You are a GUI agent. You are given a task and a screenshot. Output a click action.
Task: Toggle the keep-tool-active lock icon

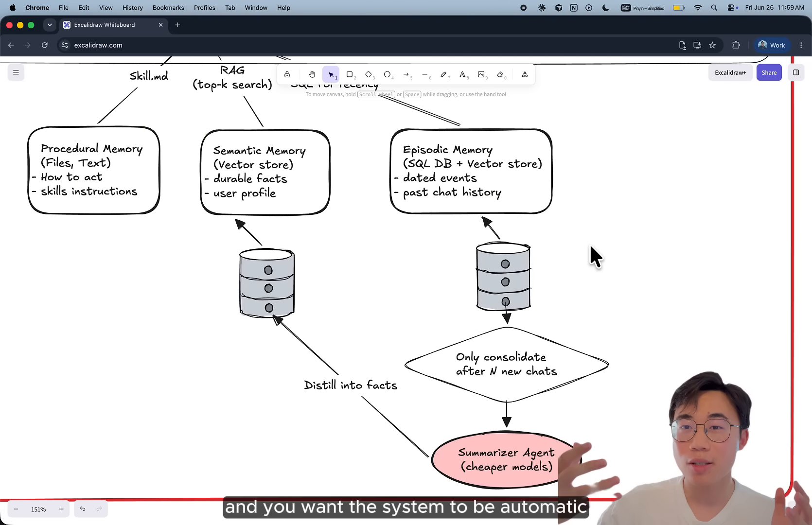[287, 74]
